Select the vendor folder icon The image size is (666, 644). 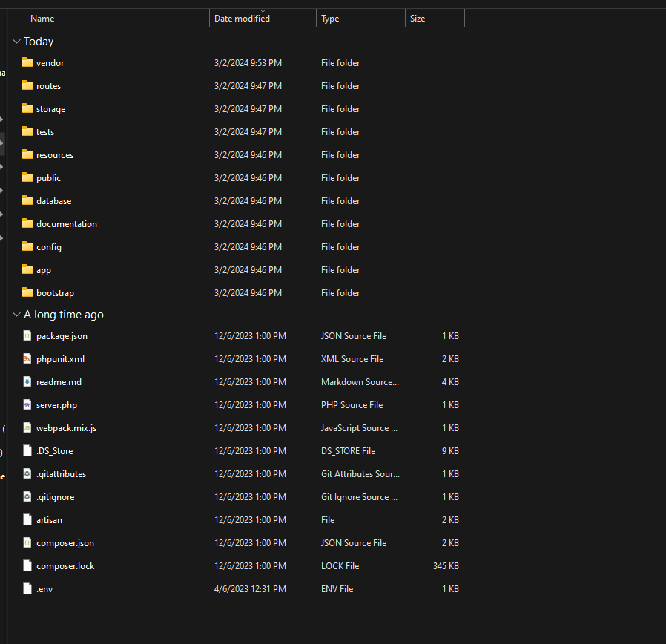pos(27,62)
